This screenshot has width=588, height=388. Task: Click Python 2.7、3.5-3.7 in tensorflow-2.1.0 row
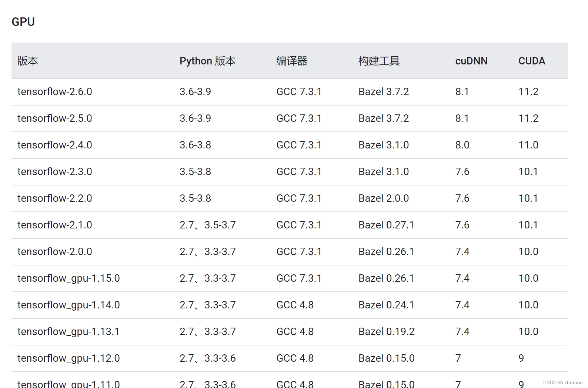(x=208, y=225)
